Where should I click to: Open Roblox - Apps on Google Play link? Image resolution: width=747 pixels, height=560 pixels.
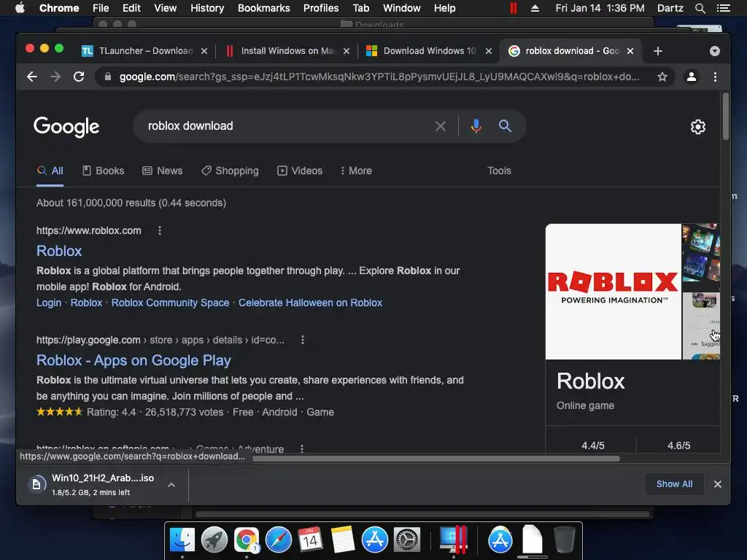click(x=133, y=360)
